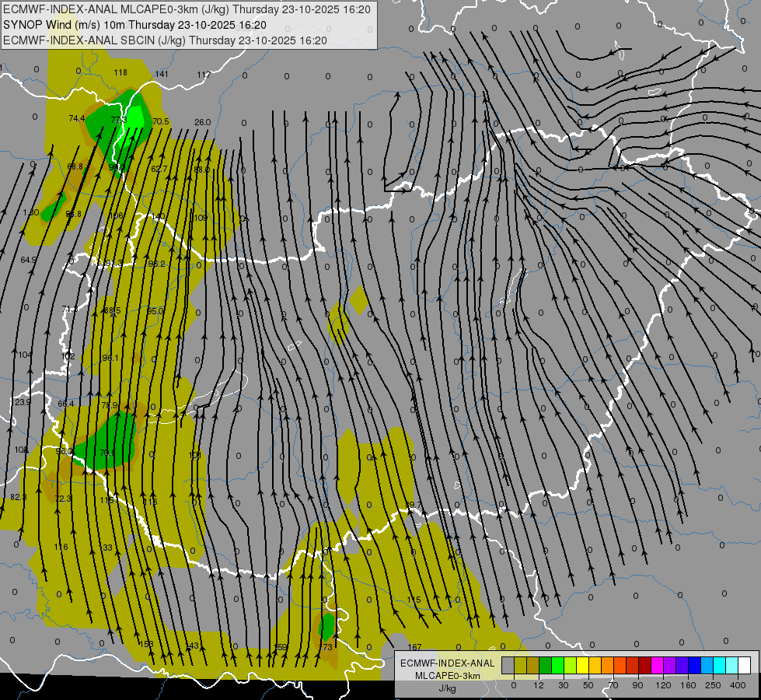761x700 pixels.
Task: Click the map value 66.4
Action: [x=65, y=404]
